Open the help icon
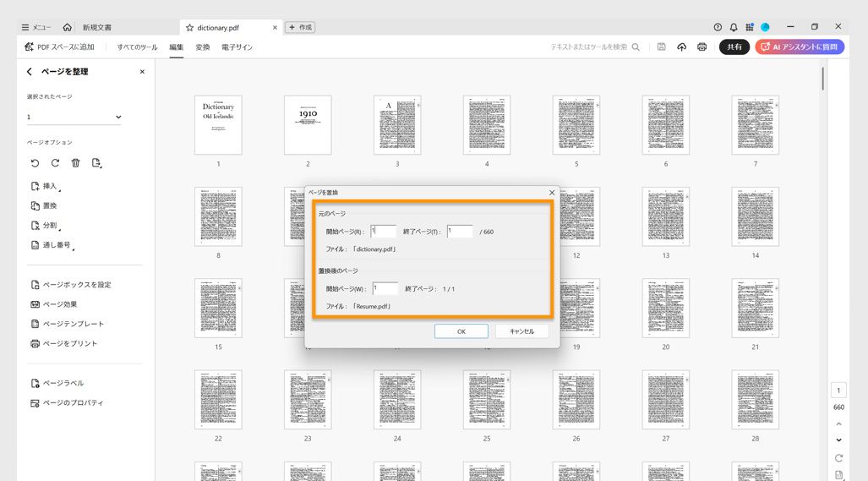 click(718, 27)
